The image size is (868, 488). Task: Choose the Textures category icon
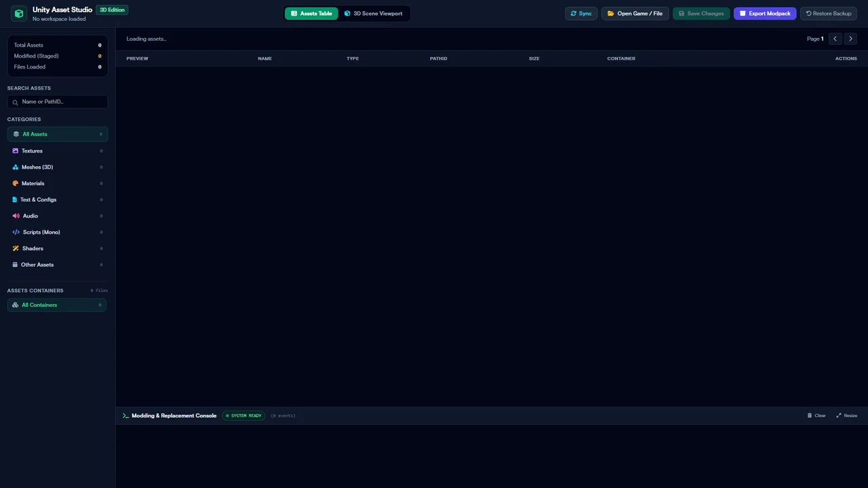click(x=16, y=150)
